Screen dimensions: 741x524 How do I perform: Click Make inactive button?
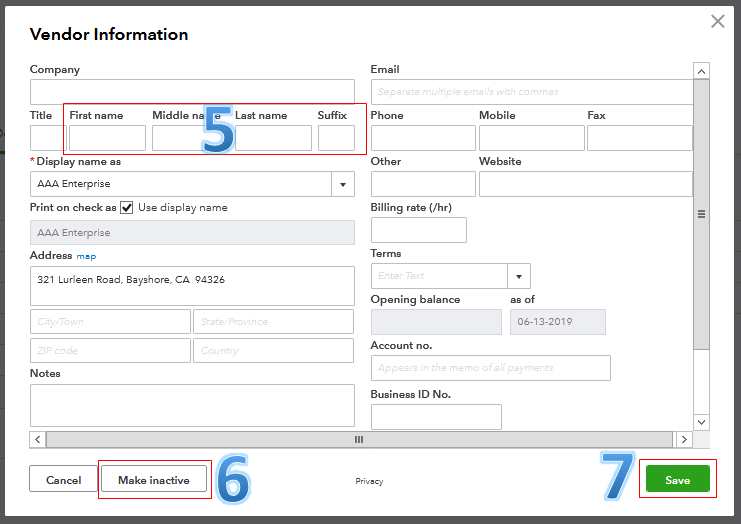click(154, 480)
